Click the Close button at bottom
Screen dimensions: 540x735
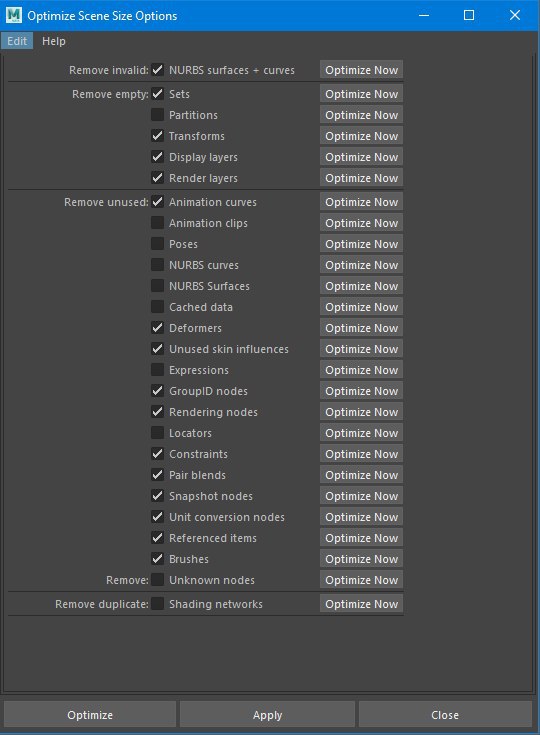tap(445, 715)
